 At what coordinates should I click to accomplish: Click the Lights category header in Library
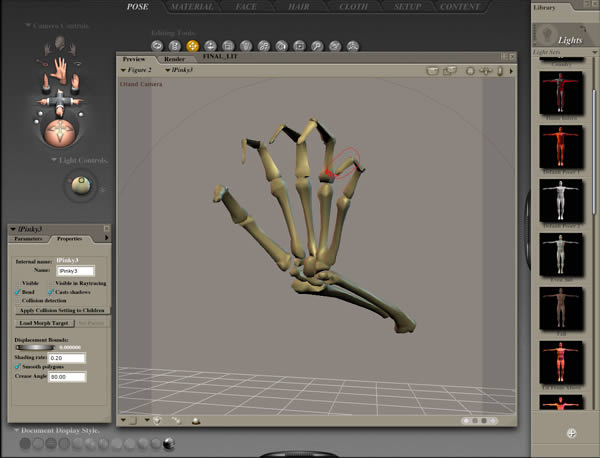[x=566, y=36]
